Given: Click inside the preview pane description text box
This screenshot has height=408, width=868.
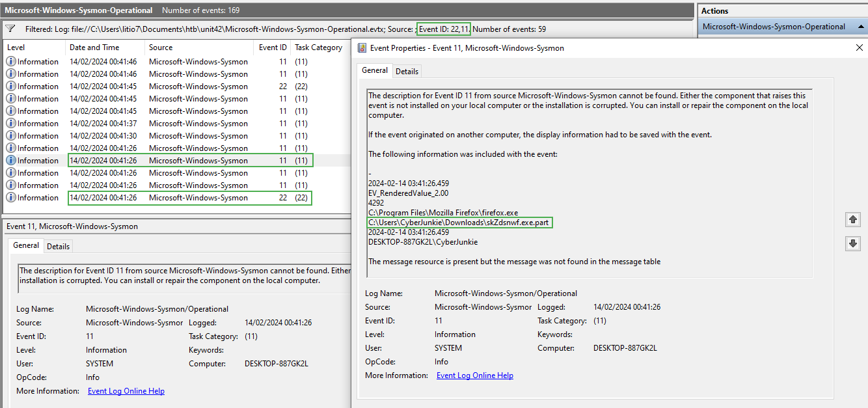Looking at the screenshot, I should (184, 279).
